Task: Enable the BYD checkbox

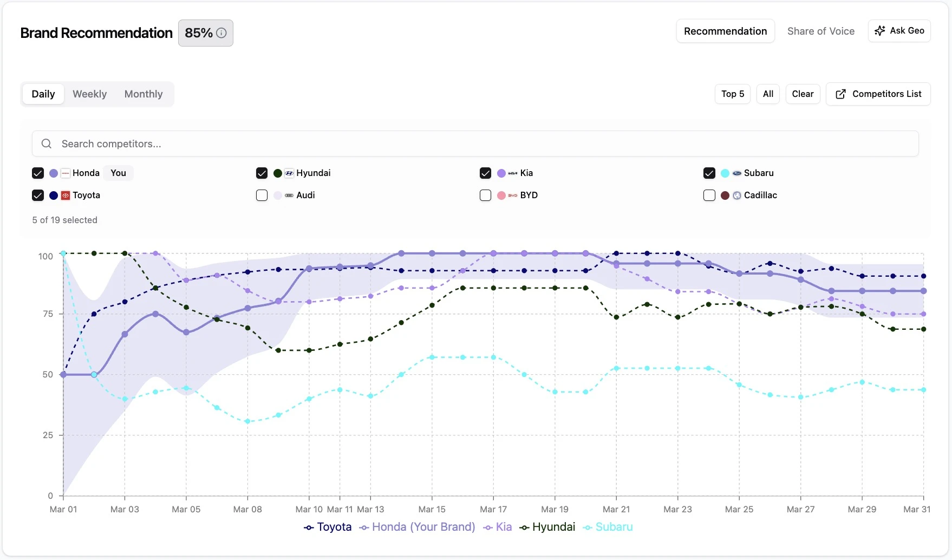Action: coord(485,196)
